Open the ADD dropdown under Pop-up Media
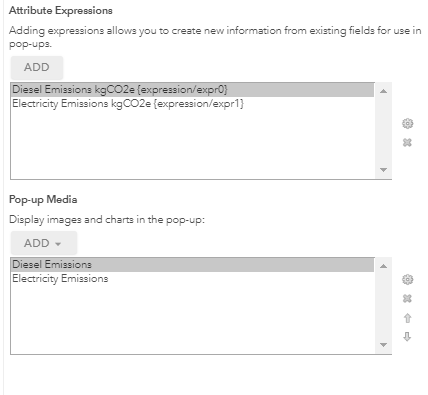 click(x=44, y=243)
